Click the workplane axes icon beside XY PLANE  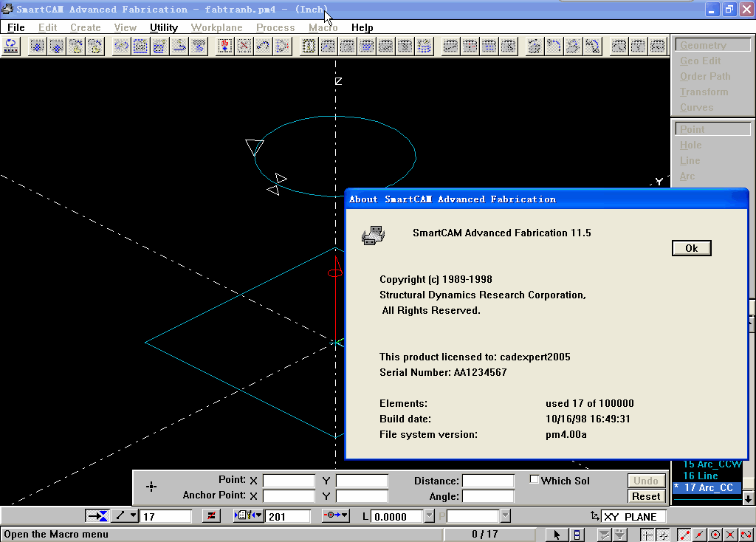(595, 516)
